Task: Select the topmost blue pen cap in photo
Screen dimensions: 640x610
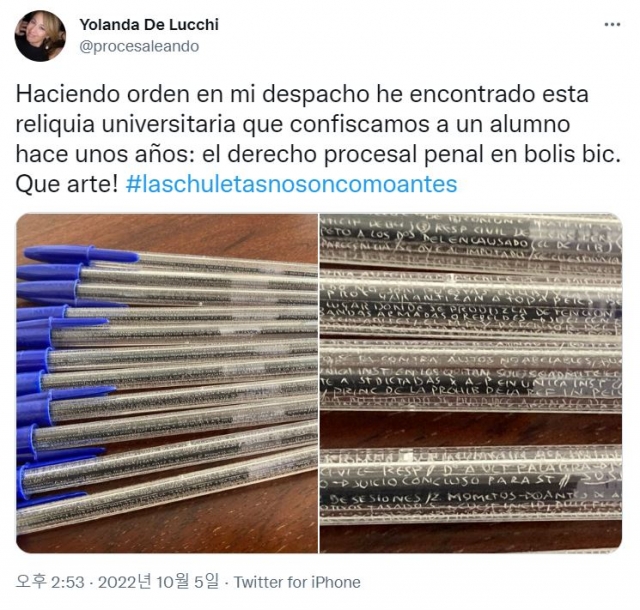Action: pos(81,254)
